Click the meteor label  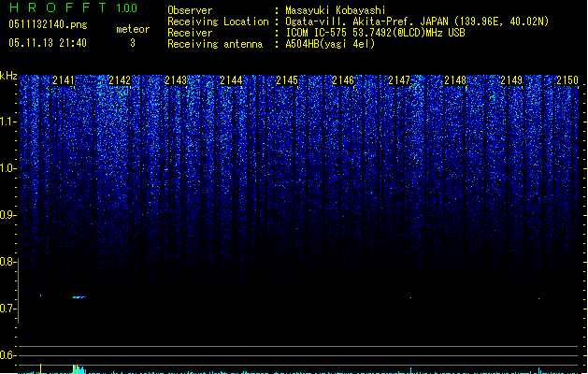tap(133, 29)
